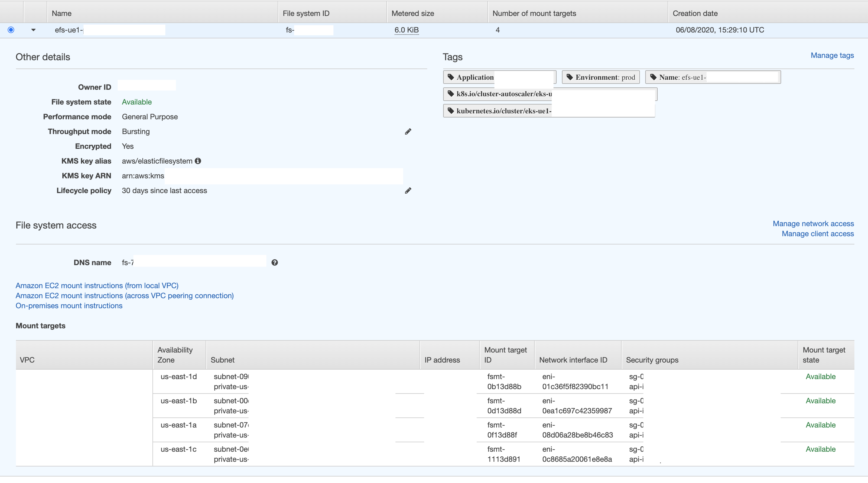The width and height of the screenshot is (868, 483).
Task: Open Amazon EC2 mount instructions from local VPC
Action: point(97,285)
